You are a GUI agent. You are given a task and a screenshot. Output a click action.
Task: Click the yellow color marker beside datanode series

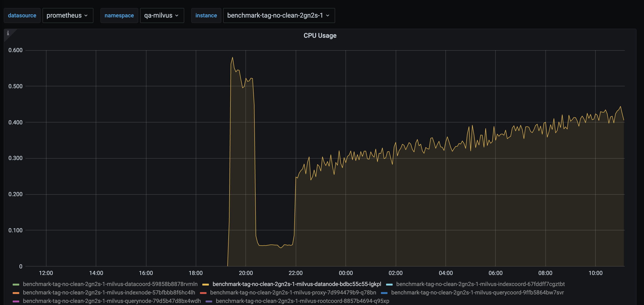[206, 284]
